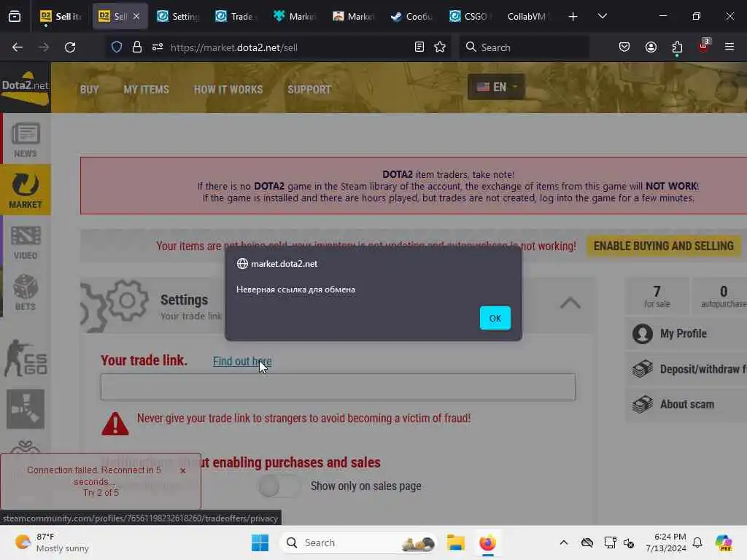
Task: Click the Dota2.net logo
Action: tap(26, 87)
